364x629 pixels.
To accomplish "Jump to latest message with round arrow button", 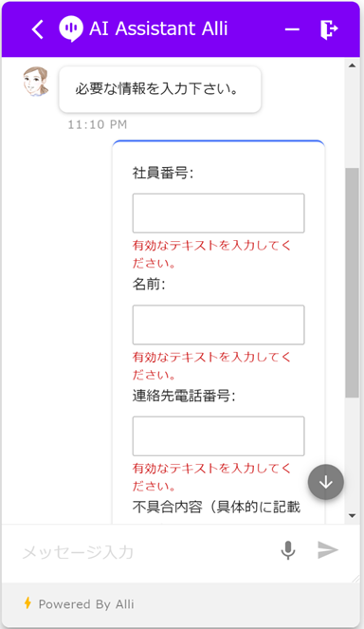I will 325,482.
